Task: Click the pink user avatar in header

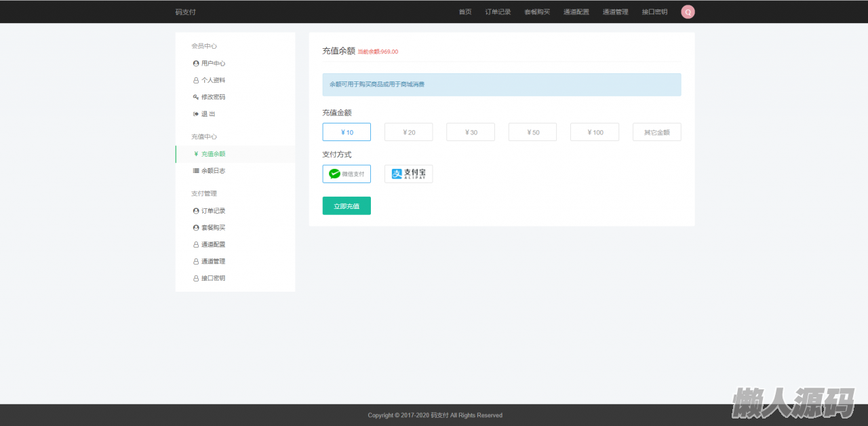Action: coord(688,12)
